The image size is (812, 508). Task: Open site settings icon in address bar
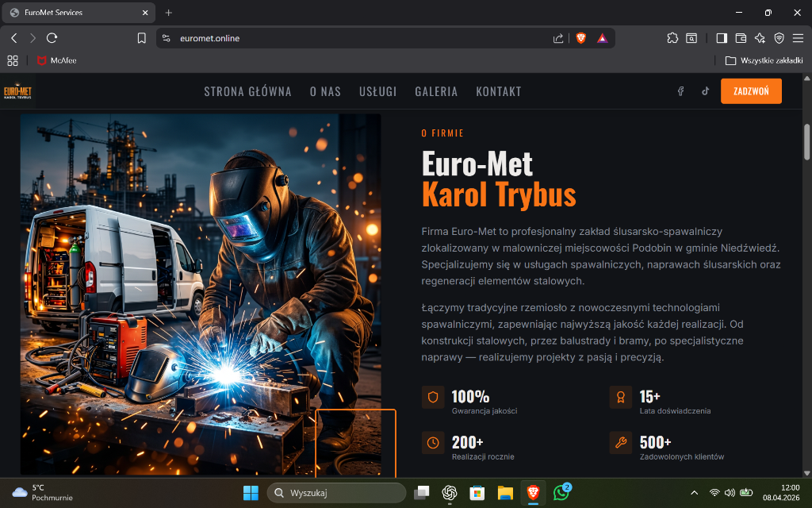167,38
